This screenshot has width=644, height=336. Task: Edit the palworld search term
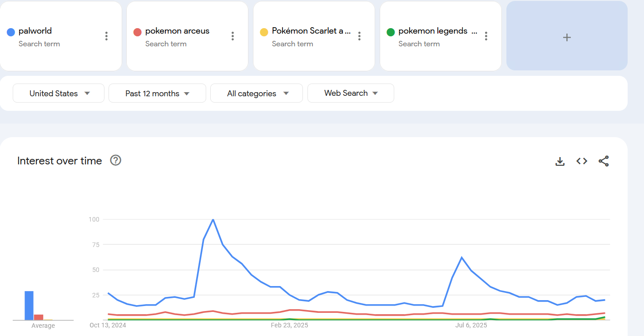click(x=35, y=31)
